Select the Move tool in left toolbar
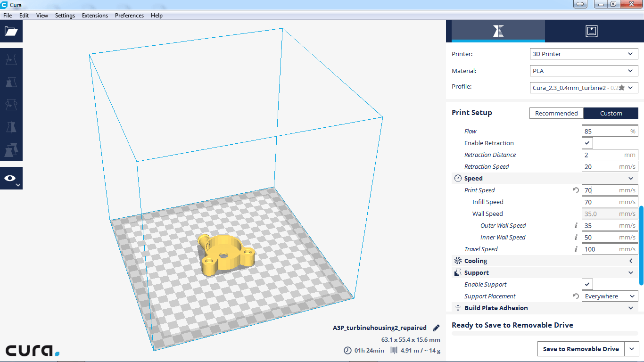Viewport: 644px width, 362px height. (x=11, y=60)
